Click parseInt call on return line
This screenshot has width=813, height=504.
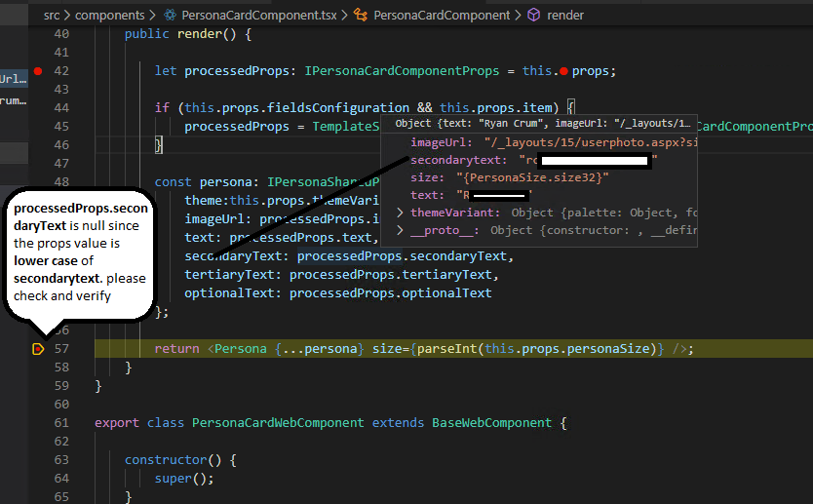446,349
